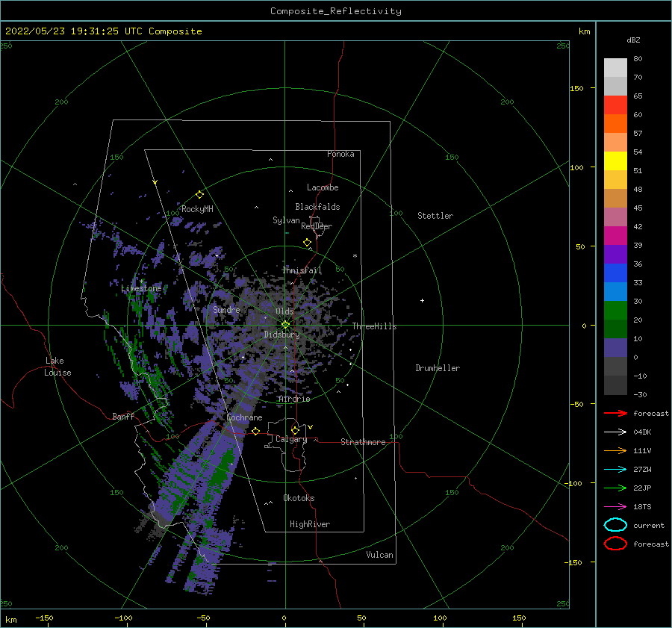
Task: Click the red forecast arrow in legend
Action: point(615,413)
